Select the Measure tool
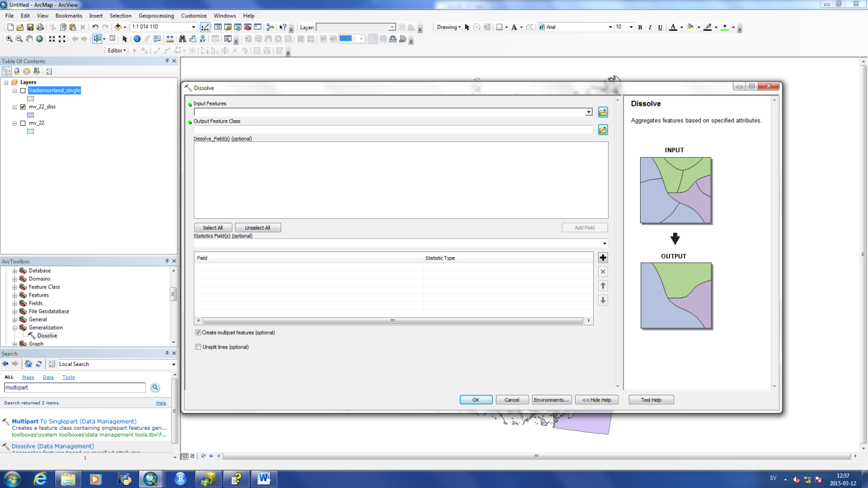 (170, 39)
